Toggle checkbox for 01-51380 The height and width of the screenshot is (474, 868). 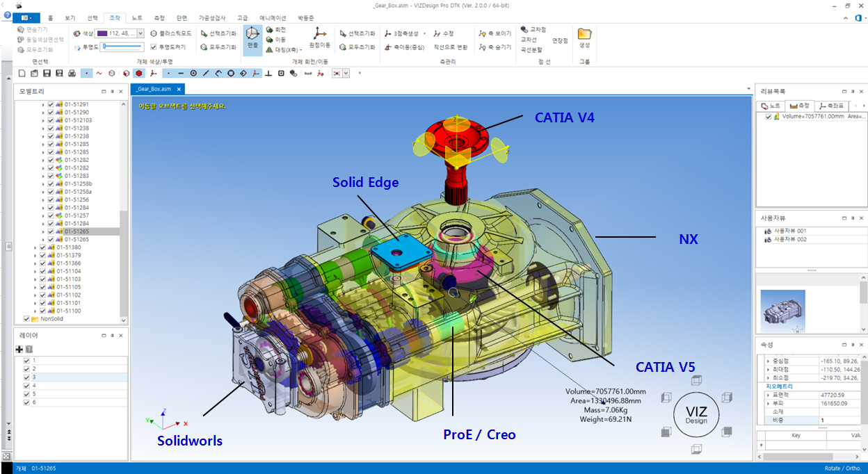tap(43, 247)
